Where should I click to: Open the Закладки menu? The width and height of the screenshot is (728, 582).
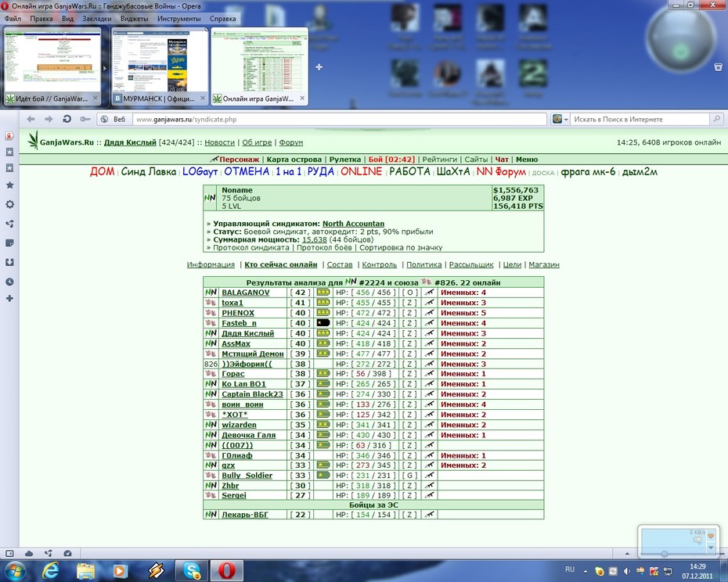click(x=96, y=19)
